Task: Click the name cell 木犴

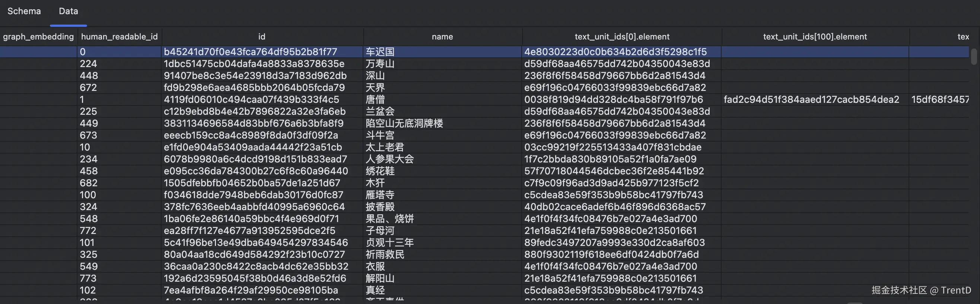Action: point(442,183)
